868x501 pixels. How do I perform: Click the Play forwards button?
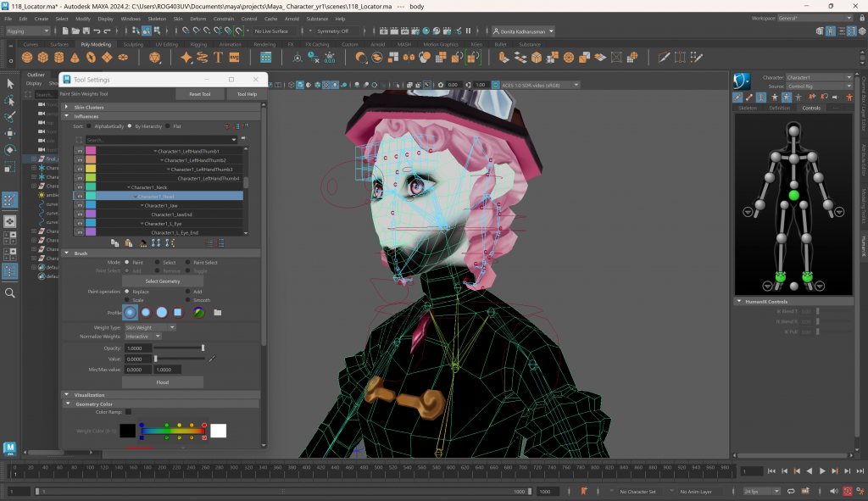[822, 471]
